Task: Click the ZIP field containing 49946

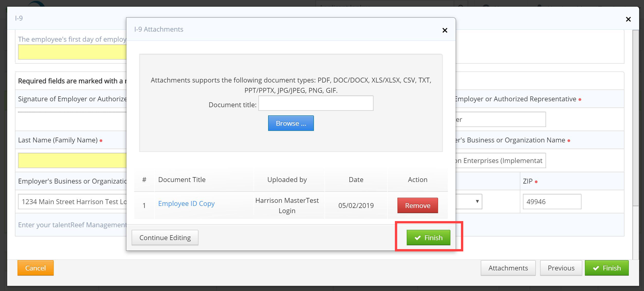Action: (552, 202)
